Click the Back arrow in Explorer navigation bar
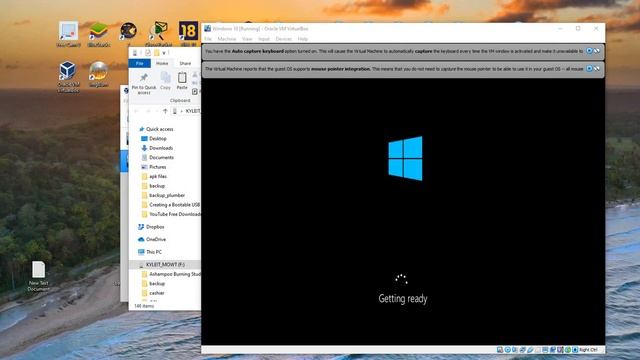This screenshot has height=360, width=640. (x=137, y=111)
